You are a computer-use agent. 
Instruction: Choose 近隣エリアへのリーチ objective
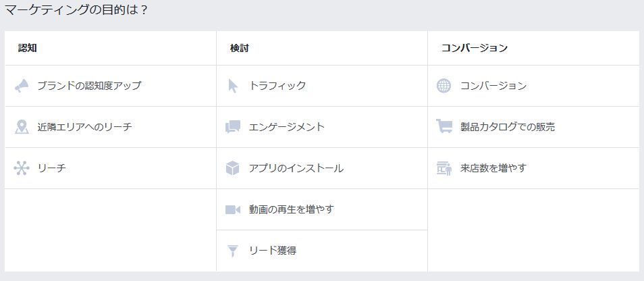point(84,127)
